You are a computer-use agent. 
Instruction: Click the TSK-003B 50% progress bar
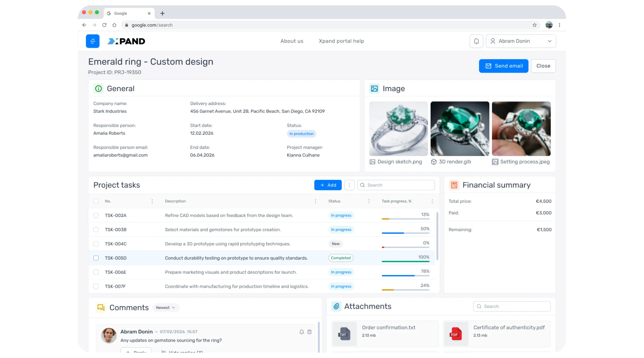pos(405,233)
